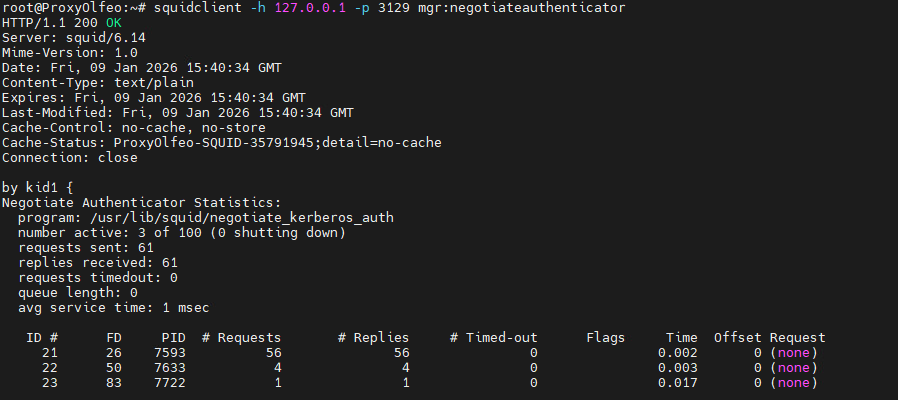This screenshot has height=400, width=898.
Task: Click the '# Timed-out' column header
Action: (x=494, y=338)
